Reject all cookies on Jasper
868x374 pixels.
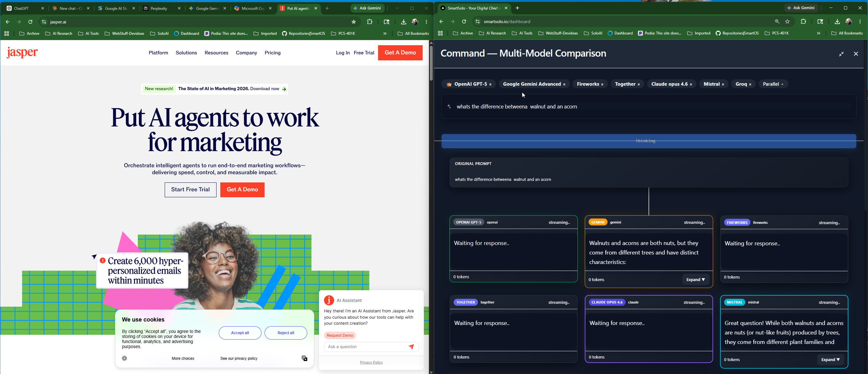(x=286, y=333)
